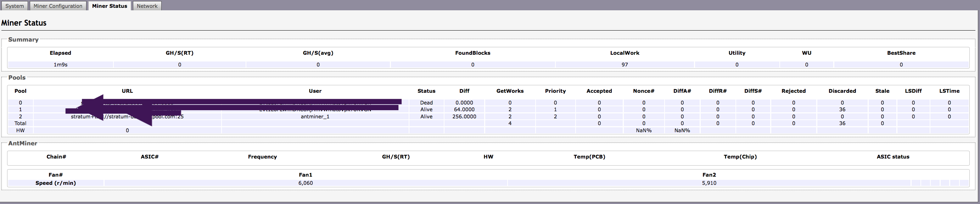Click the Fan2 speed value 5,910
Screen dimensions: 980x204
[709, 183]
